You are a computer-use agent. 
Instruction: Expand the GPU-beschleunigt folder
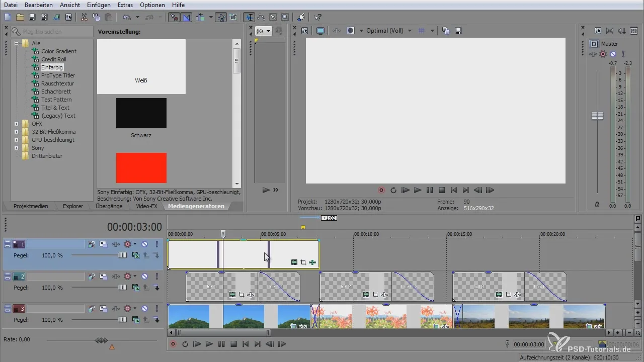coord(17,140)
